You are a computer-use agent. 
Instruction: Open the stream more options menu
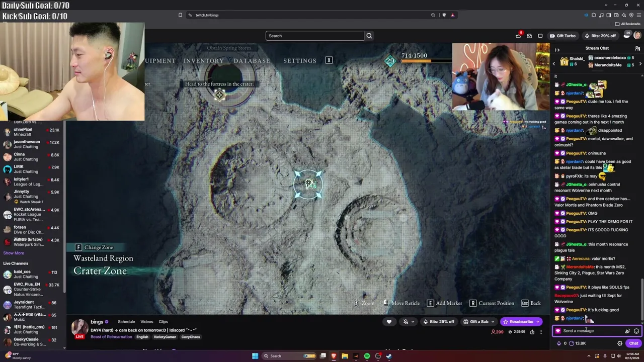541,332
